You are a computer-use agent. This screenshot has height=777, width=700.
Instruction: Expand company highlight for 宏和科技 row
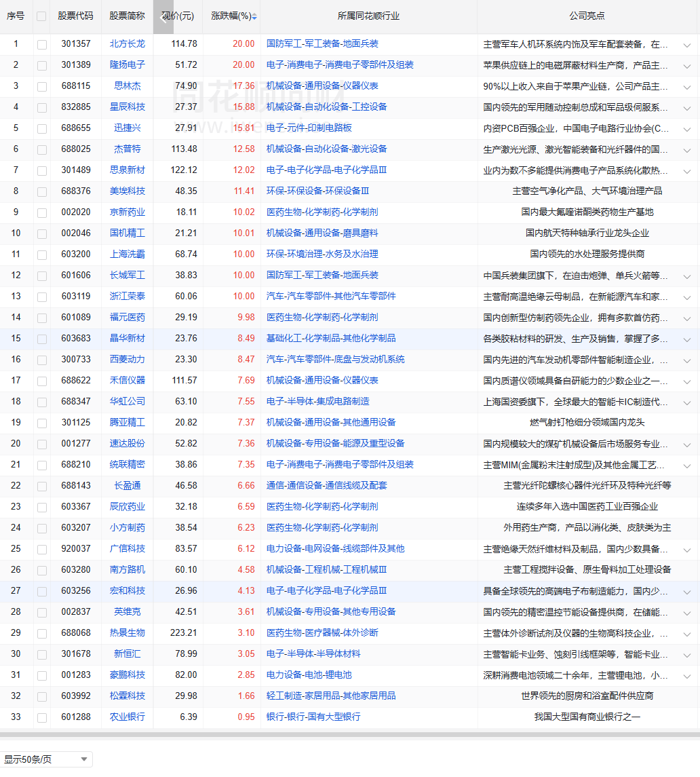(x=687, y=592)
